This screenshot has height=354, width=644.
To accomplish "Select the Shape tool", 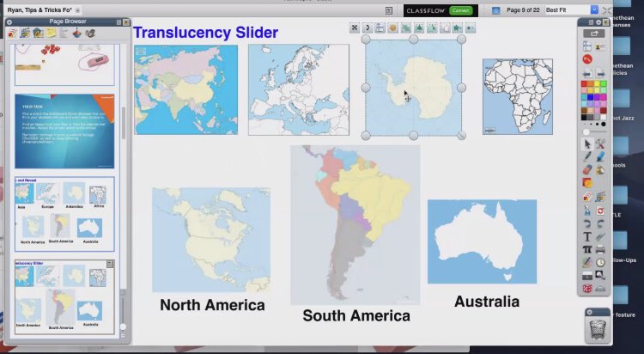I will point(587,182).
